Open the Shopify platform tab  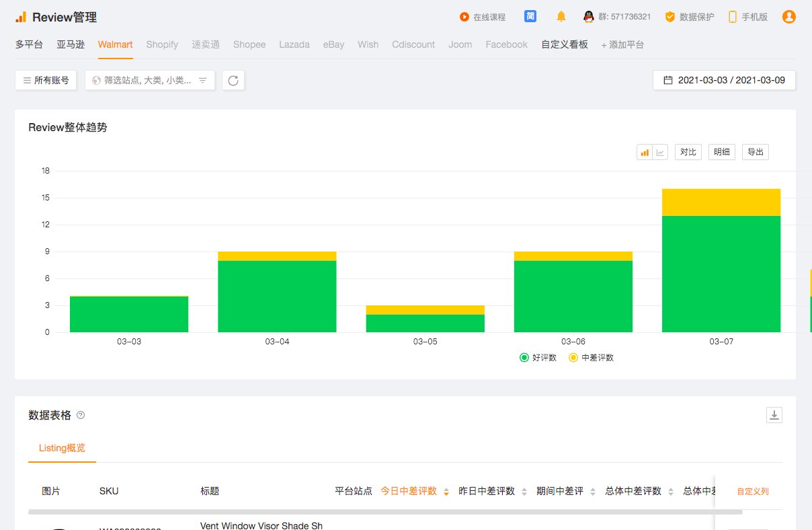[x=162, y=44]
